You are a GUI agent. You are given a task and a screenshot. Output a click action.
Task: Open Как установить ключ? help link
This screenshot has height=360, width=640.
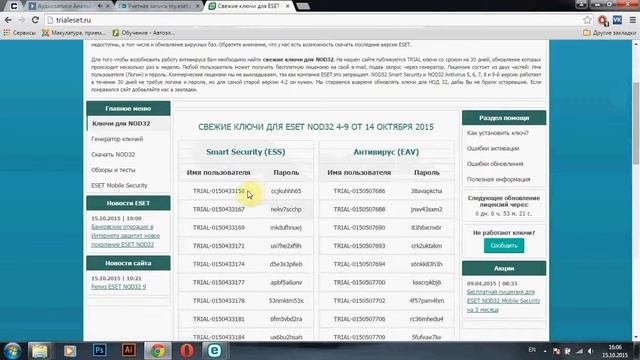tap(498, 133)
